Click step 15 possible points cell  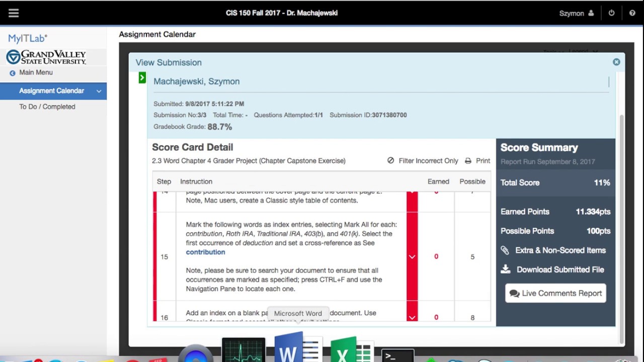pos(472,257)
